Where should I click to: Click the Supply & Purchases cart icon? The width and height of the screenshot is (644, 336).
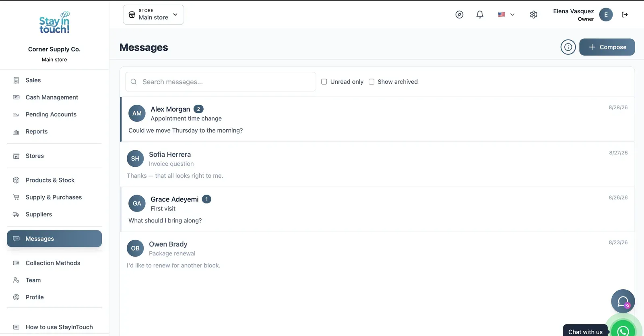(16, 197)
